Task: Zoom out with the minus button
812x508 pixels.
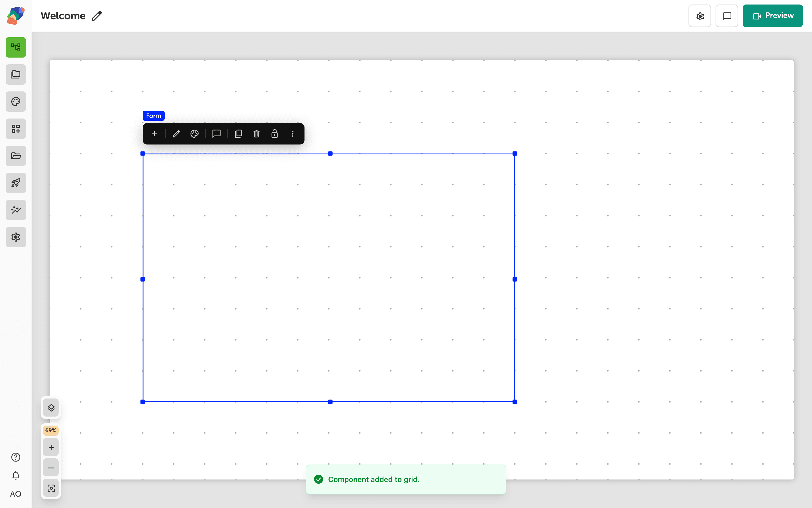Action: pos(51,468)
